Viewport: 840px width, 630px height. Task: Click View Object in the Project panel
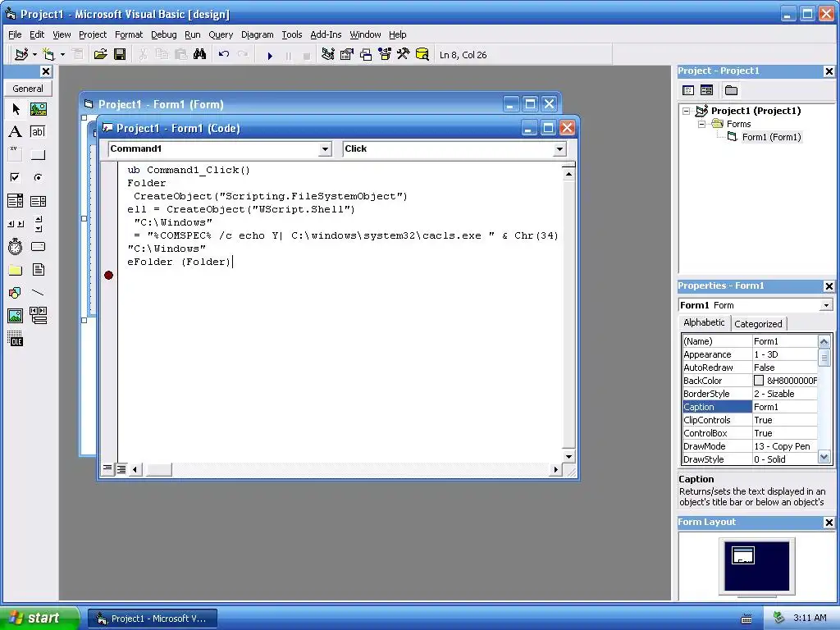point(706,90)
